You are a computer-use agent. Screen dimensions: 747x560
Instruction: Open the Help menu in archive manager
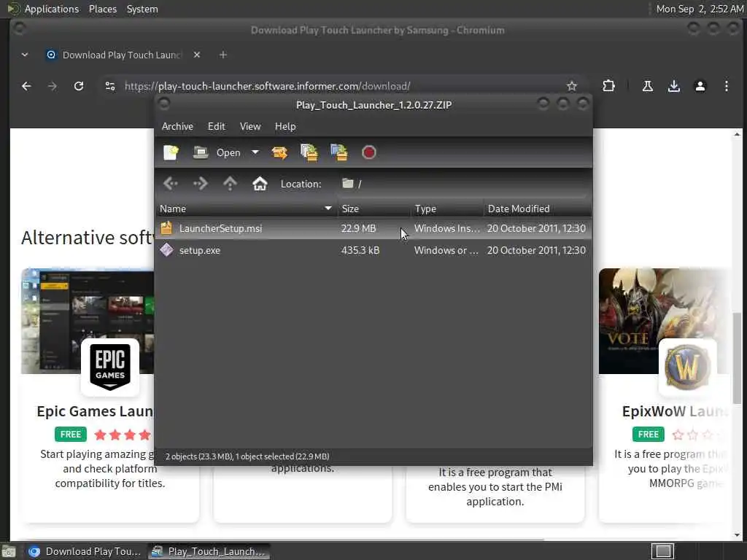pos(285,126)
